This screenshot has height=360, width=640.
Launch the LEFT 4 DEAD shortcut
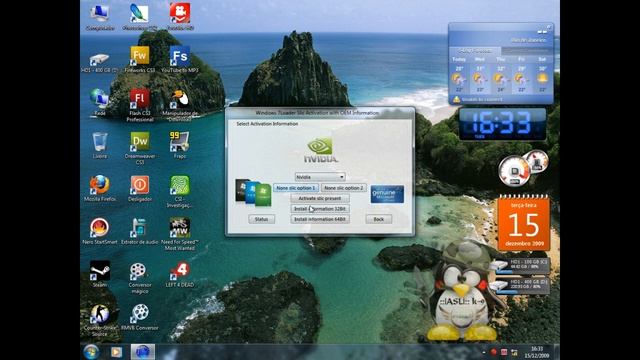click(x=180, y=274)
